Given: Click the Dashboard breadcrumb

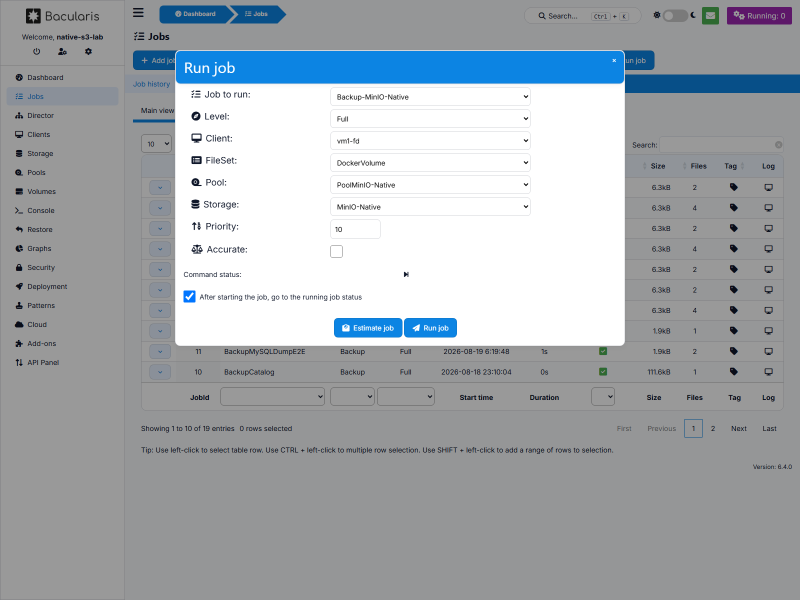Looking at the screenshot, I should [195, 14].
